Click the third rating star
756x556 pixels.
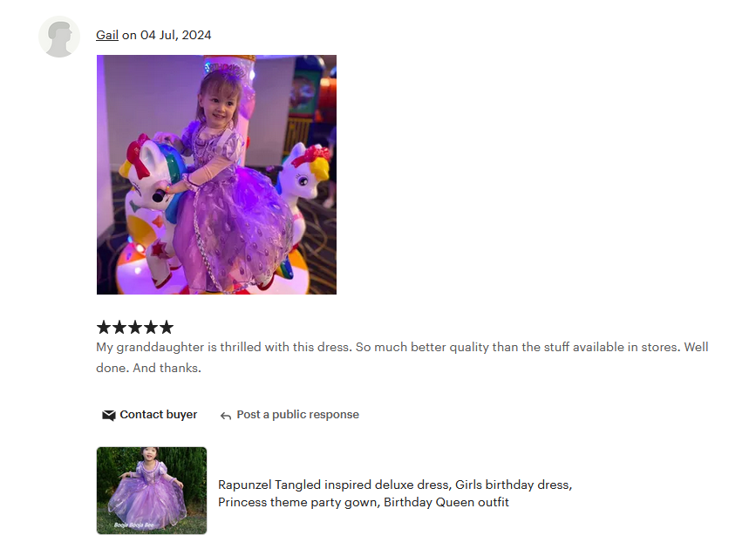tap(135, 327)
